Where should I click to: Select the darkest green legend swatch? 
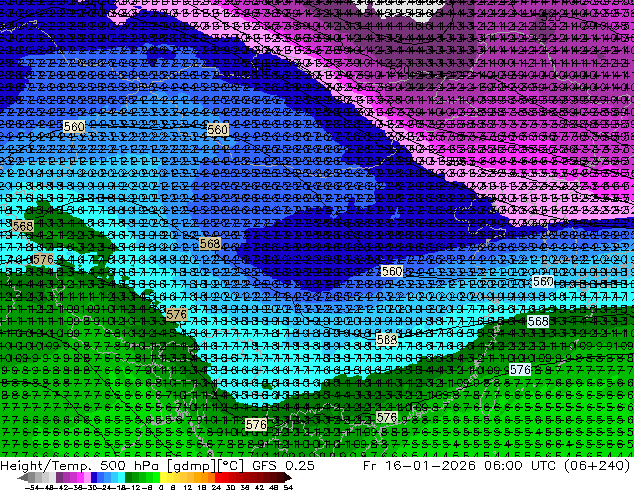[x=129, y=477]
